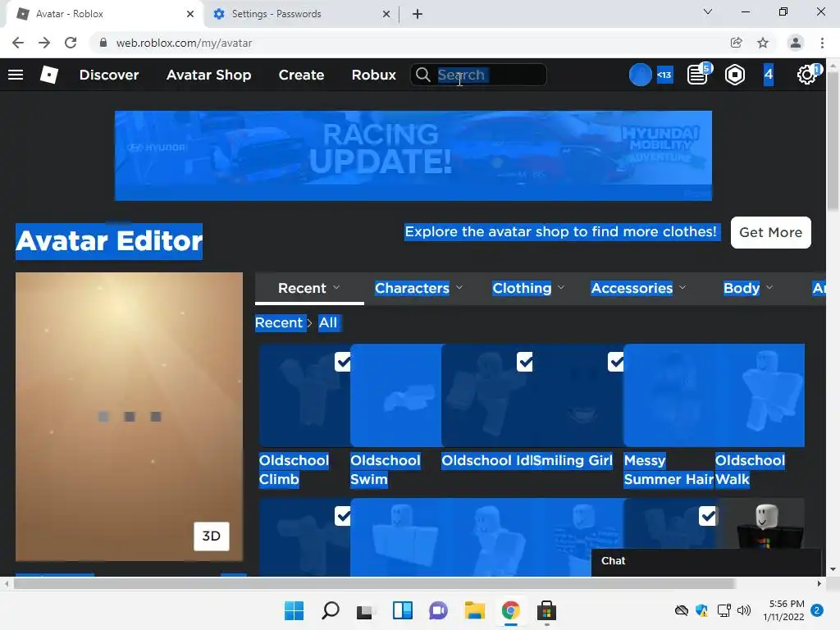This screenshot has height=630, width=840.
Task: Open the avatar profile circle icon
Action: [x=640, y=75]
